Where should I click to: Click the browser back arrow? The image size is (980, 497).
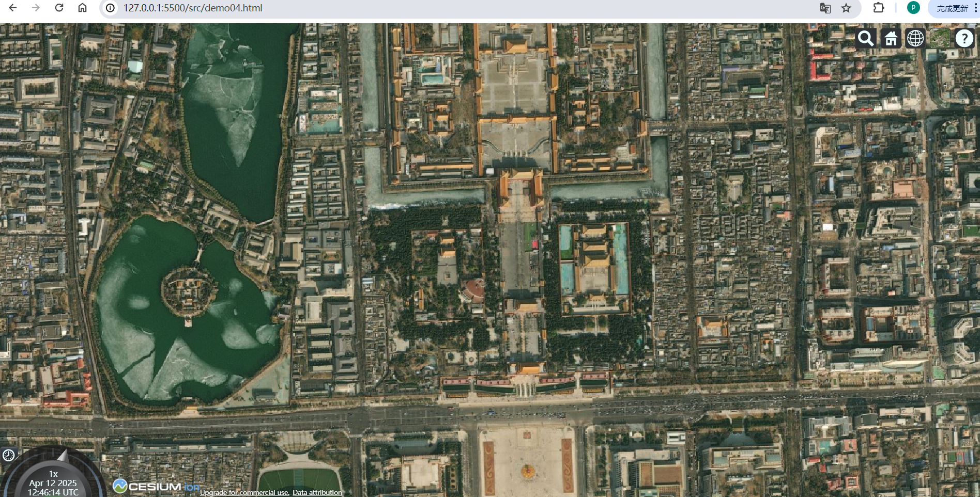pos(13,8)
